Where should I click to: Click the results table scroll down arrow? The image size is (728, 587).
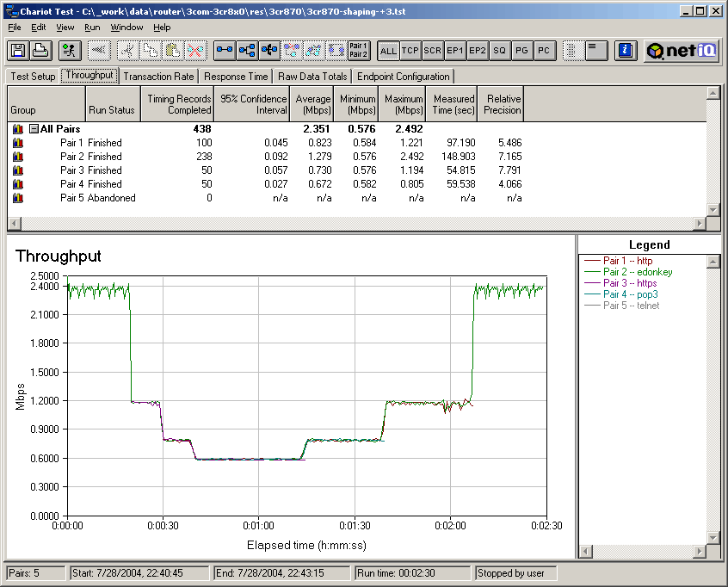tap(713, 209)
